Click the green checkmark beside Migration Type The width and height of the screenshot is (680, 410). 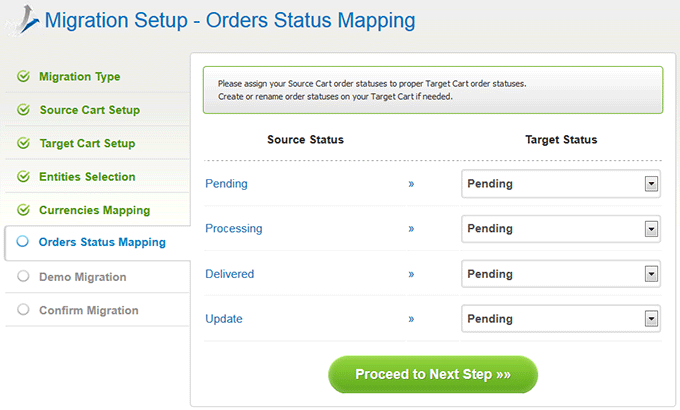[23, 77]
